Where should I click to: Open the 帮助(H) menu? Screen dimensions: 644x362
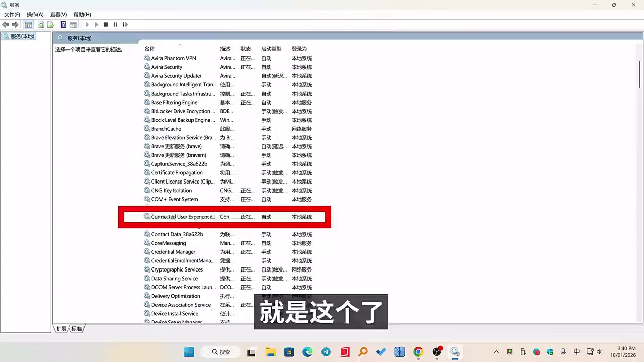pyautogui.click(x=82, y=15)
